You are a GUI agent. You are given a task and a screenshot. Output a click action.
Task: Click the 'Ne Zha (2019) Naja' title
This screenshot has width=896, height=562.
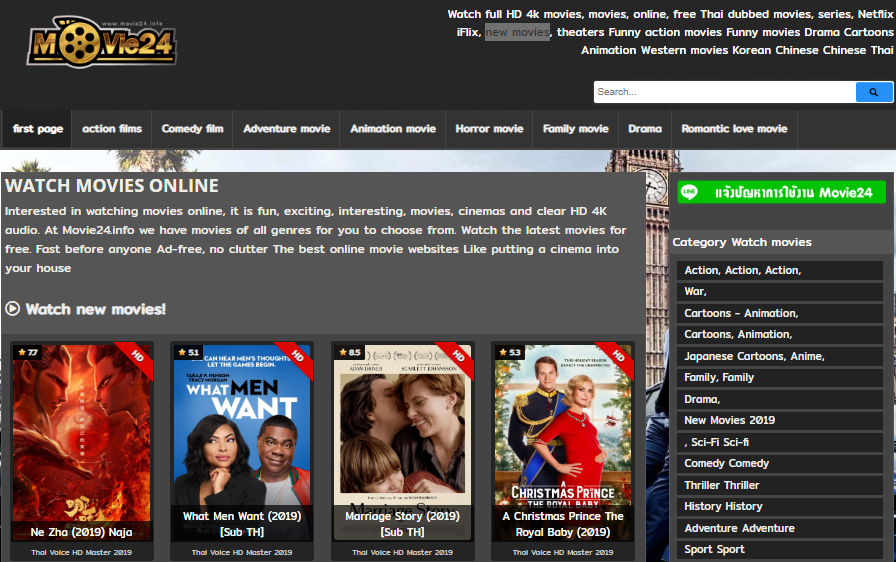(82, 532)
